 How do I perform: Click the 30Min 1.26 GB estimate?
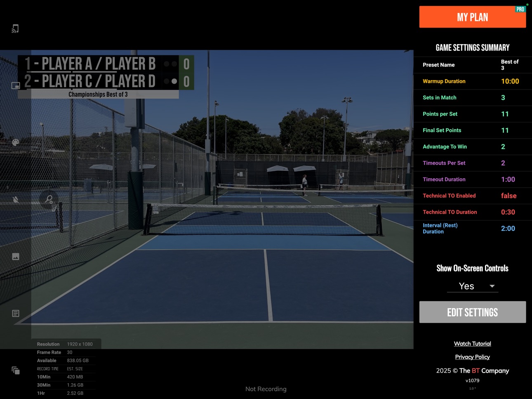pyautogui.click(x=75, y=385)
